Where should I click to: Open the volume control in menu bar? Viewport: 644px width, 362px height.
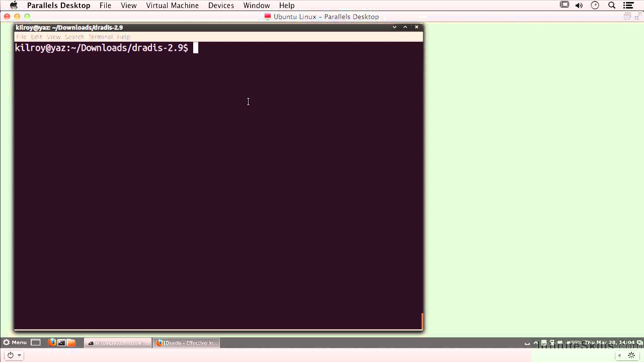[579, 6]
